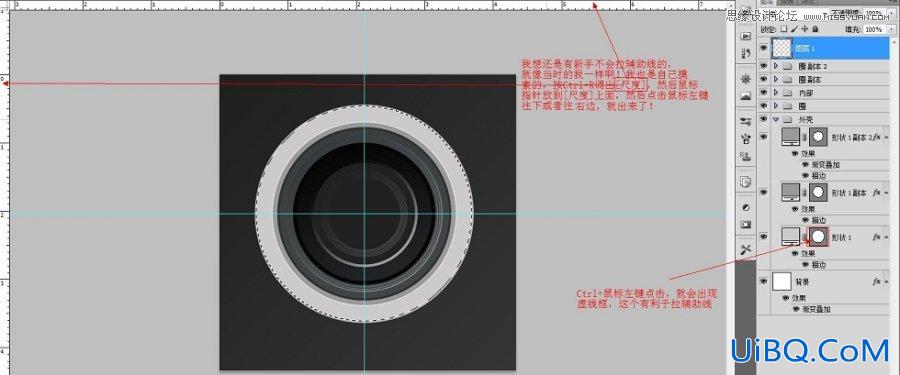This screenshot has width=900, height=375.
Task: Click fx icon on 形状 1 副本 2 layer
Action: click(x=877, y=137)
